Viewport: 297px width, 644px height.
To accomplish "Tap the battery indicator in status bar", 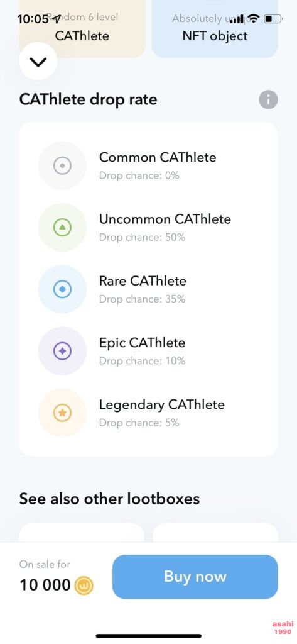I will pyautogui.click(x=273, y=18).
